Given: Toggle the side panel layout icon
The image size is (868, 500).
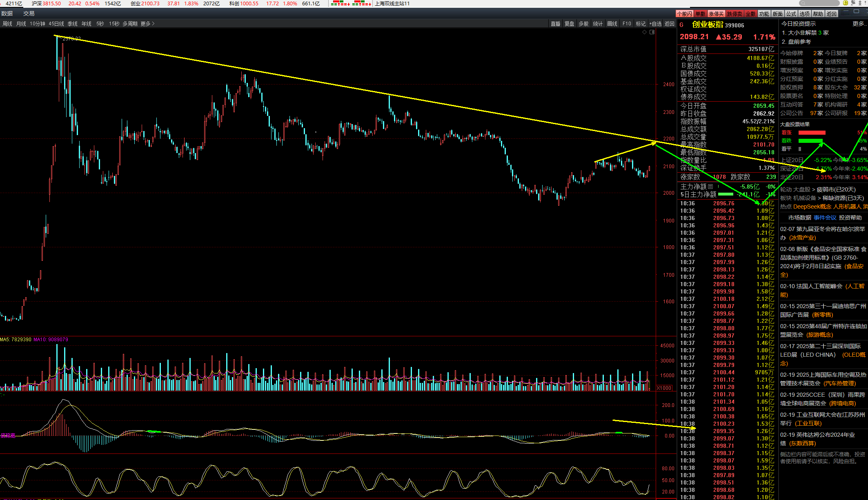Looking at the screenshot, I should pyautogui.click(x=652, y=32).
